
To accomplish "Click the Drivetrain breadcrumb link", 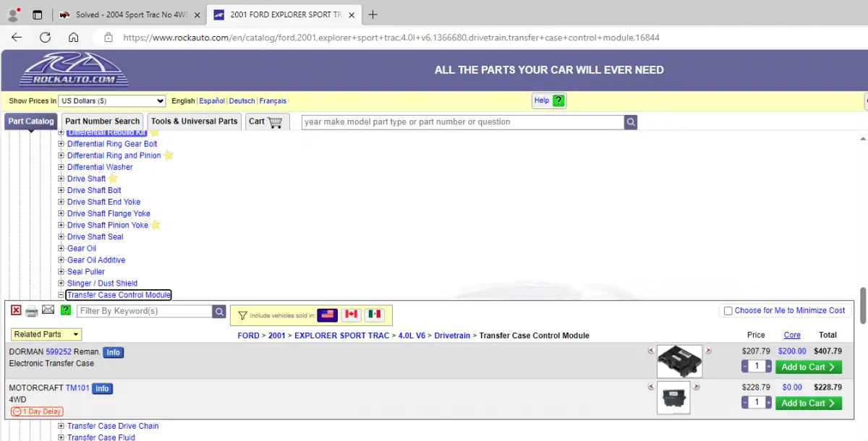I will 452,335.
